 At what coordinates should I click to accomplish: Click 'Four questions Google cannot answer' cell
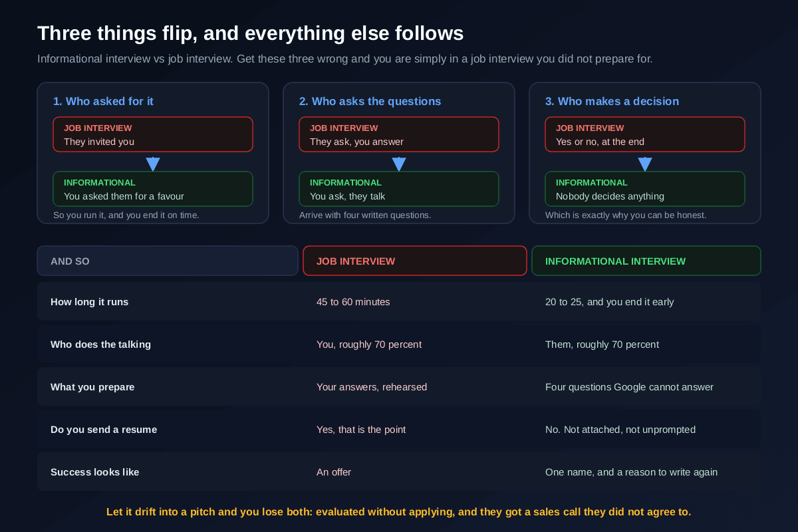pos(629,387)
